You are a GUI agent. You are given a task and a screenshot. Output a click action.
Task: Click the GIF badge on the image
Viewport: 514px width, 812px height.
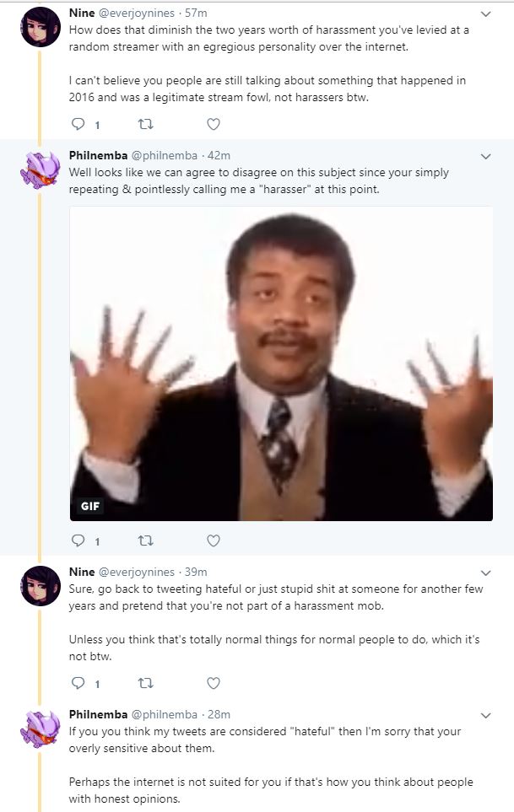tap(90, 506)
